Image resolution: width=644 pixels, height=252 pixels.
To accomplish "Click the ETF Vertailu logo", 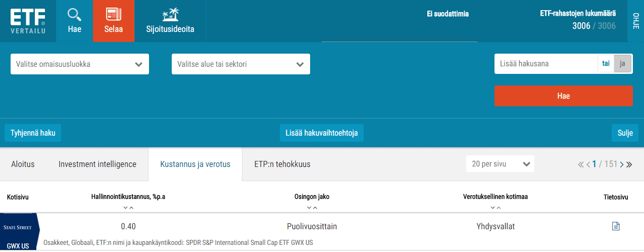I will point(28,21).
